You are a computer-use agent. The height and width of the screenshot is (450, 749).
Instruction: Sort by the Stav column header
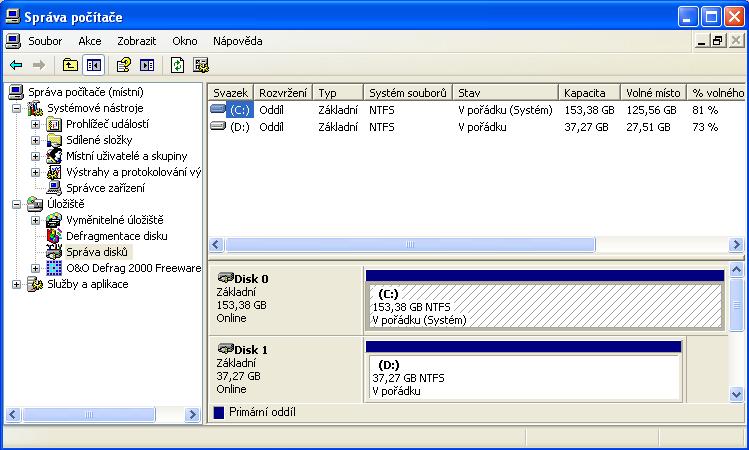tap(505, 92)
